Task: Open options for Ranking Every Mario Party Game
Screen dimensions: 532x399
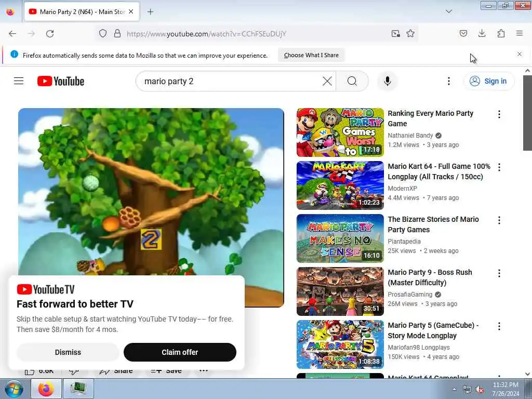Action: tap(499, 114)
